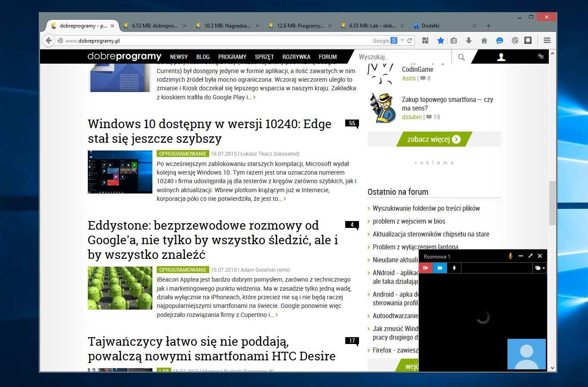
Task: Open the user account icon on dobreprogramy
Action: (x=501, y=57)
